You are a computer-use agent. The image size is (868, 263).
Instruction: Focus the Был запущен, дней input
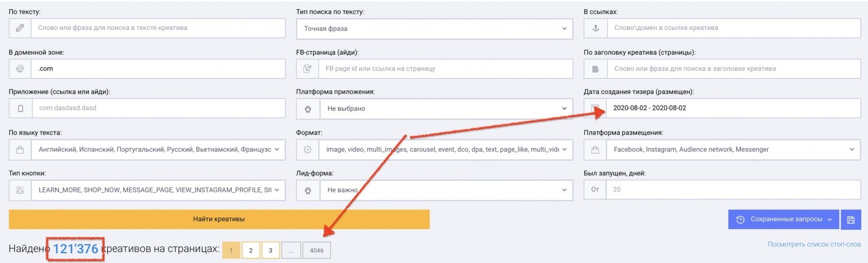[733, 190]
